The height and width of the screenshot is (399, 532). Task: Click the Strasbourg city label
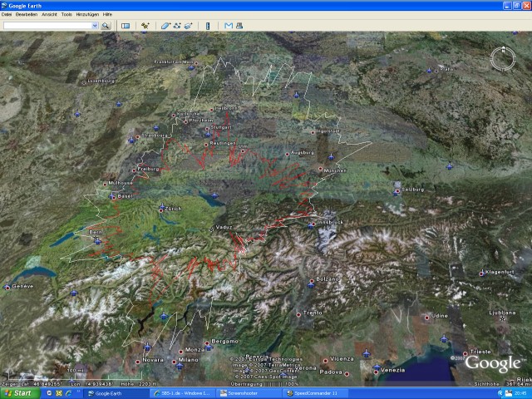coord(155,135)
